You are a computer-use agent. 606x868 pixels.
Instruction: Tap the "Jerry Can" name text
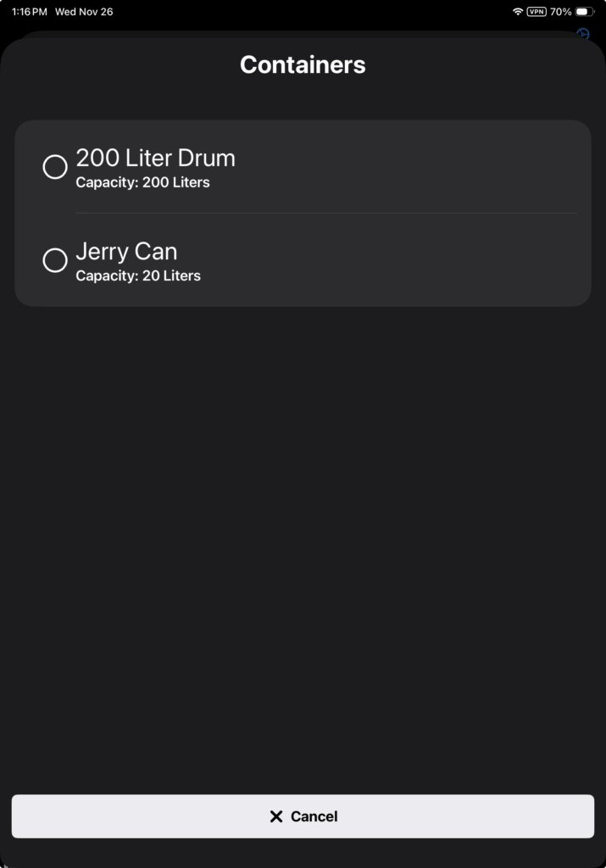click(x=126, y=252)
